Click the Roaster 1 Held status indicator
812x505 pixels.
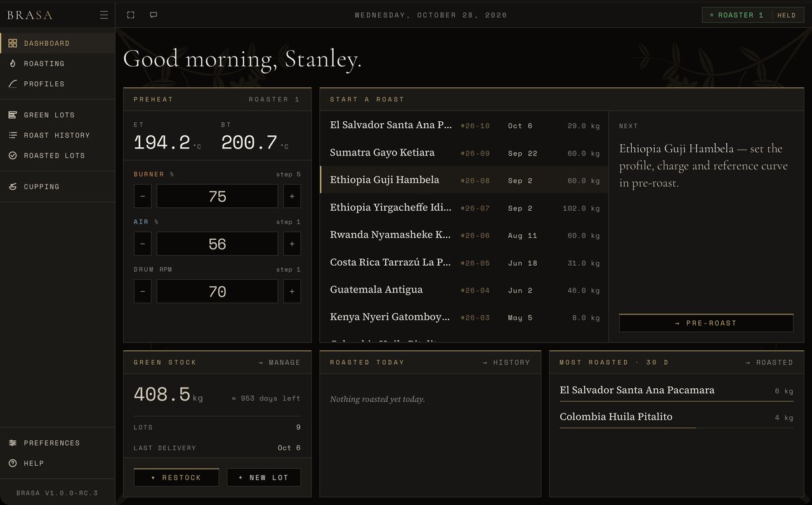[753, 15]
